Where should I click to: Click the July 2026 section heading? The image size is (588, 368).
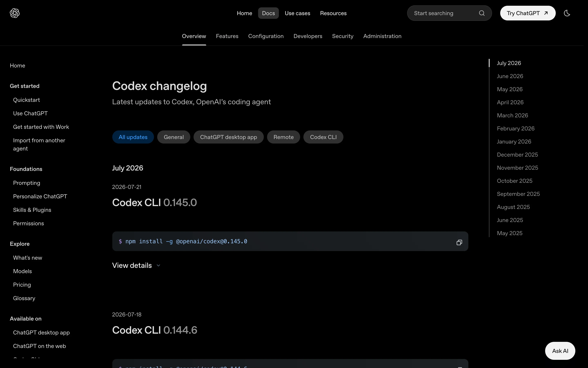(128, 168)
